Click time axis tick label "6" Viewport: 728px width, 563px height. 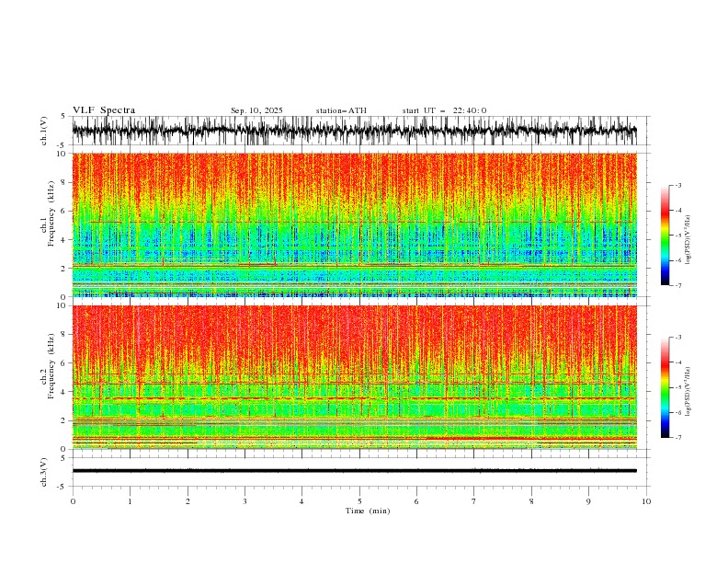416,501
